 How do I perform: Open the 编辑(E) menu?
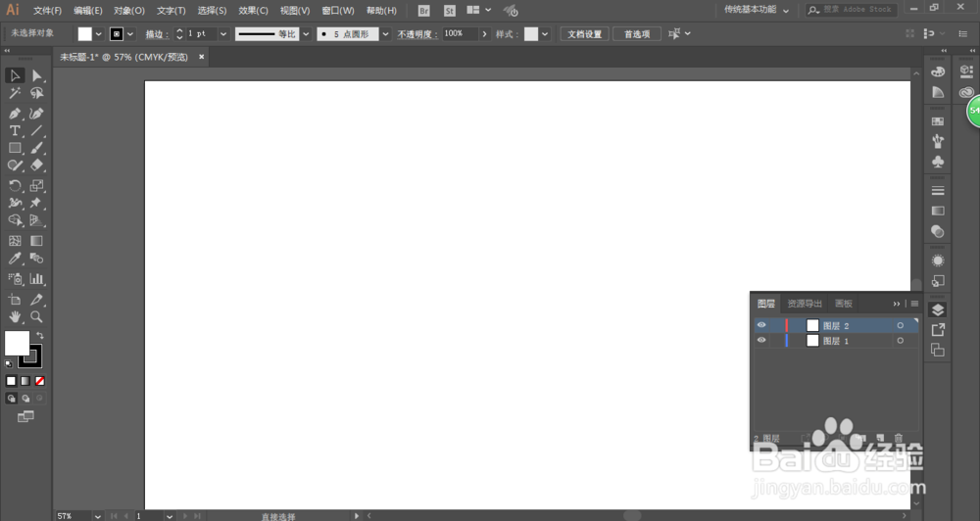[x=87, y=11]
